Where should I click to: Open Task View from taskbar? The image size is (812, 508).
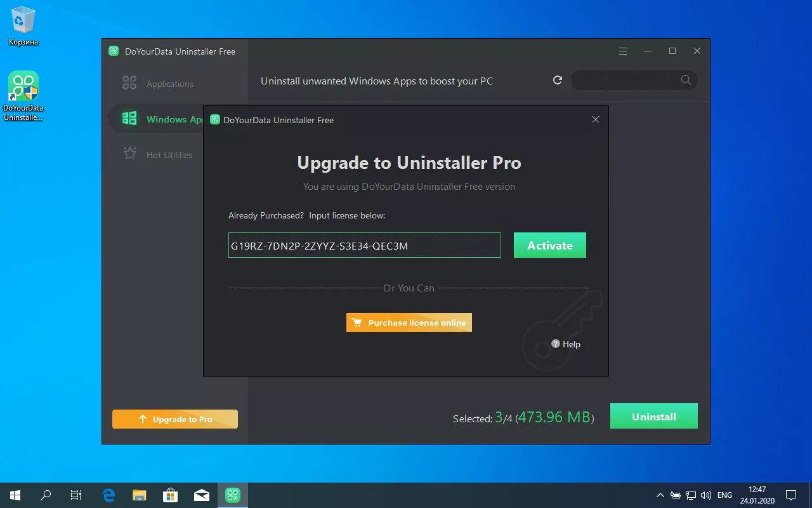tap(76, 495)
